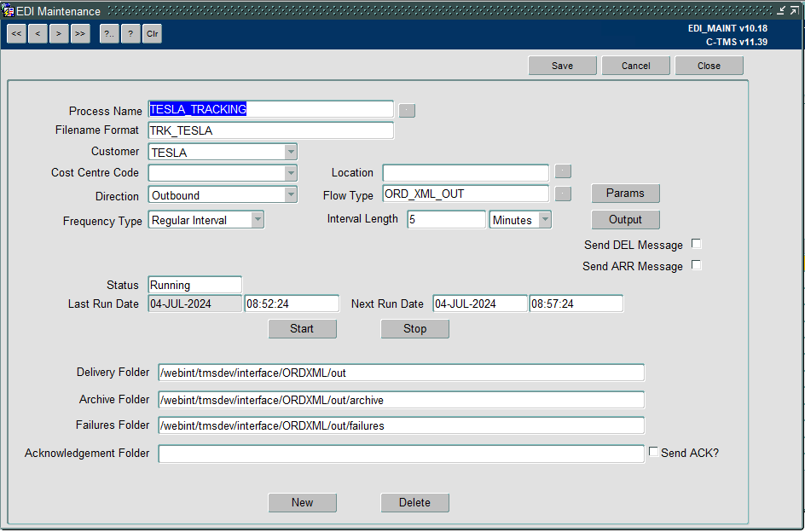Expand the Customer dropdown showing TESLA

tap(291, 152)
